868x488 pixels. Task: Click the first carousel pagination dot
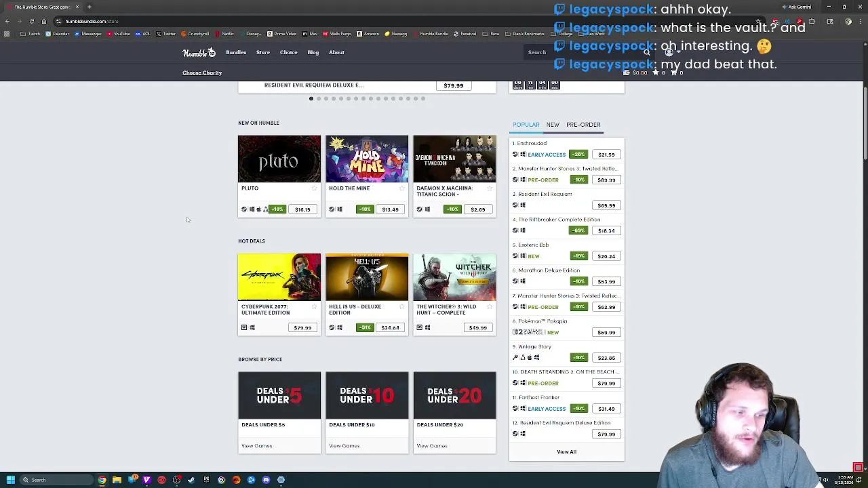311,98
